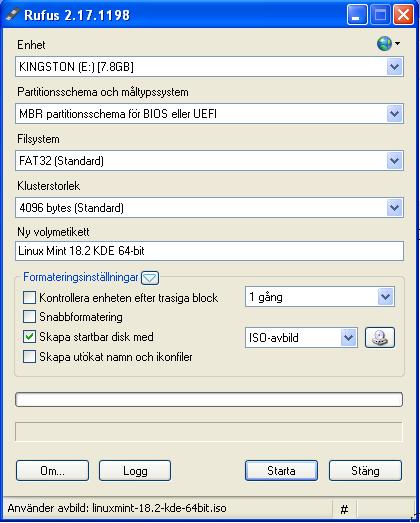
Task: Open the Filsystem FAT32 dropdown
Action: pos(209,161)
